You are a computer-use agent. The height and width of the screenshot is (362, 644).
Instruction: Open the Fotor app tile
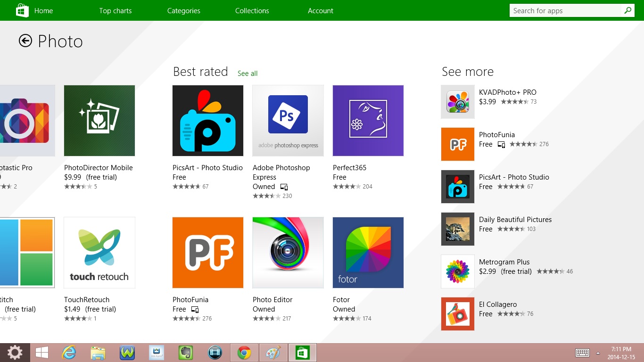pos(368,253)
